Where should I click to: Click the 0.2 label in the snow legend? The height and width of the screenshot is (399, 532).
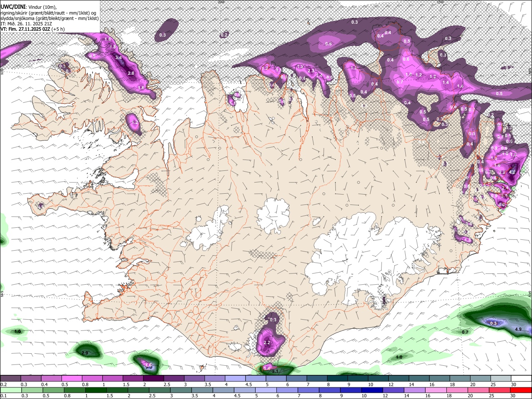pyautogui.click(x=3, y=384)
